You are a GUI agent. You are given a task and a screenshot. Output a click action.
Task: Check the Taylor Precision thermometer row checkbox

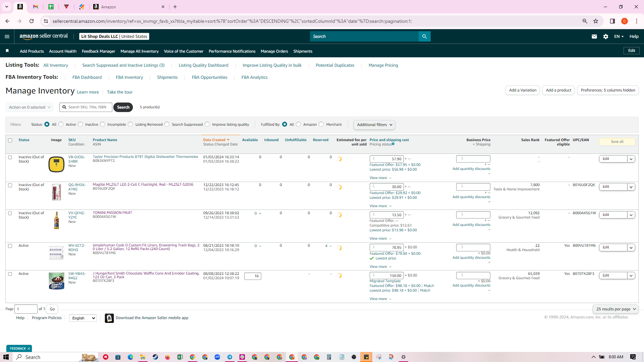pos(10,157)
